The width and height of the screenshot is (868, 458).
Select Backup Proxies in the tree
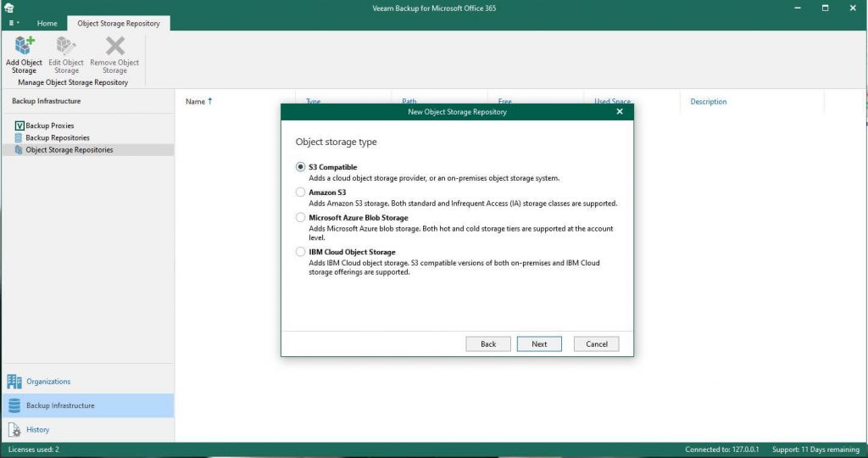pos(50,126)
